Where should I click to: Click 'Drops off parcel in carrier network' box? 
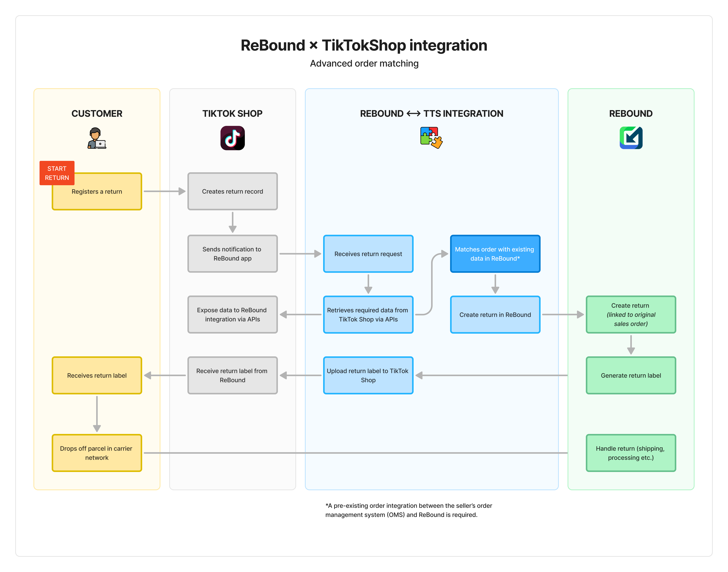[x=97, y=453]
